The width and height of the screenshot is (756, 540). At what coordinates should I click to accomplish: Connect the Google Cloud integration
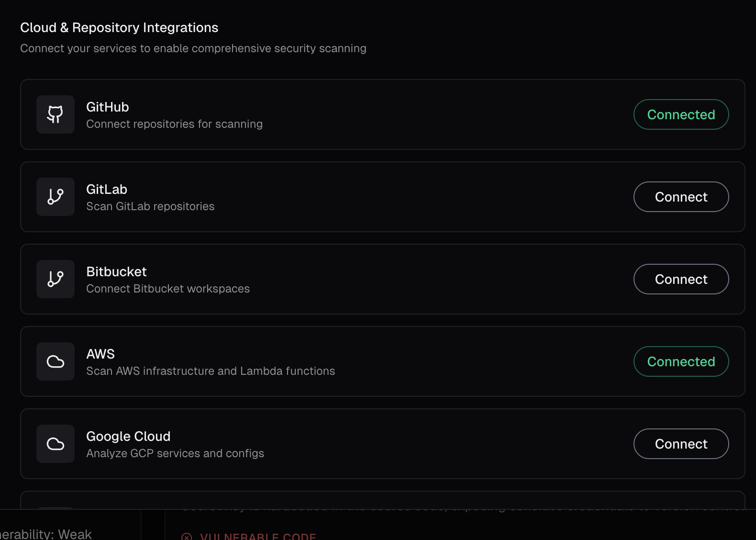[x=681, y=444]
